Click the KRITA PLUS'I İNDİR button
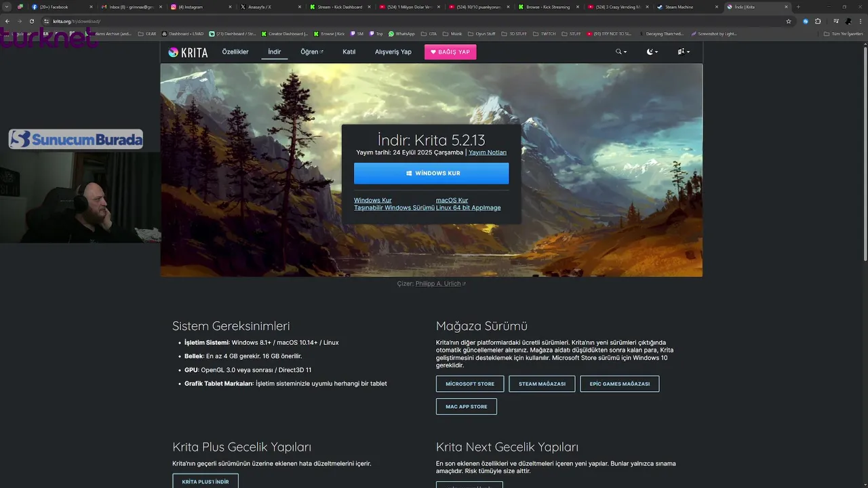This screenshot has width=868, height=488. click(x=205, y=481)
